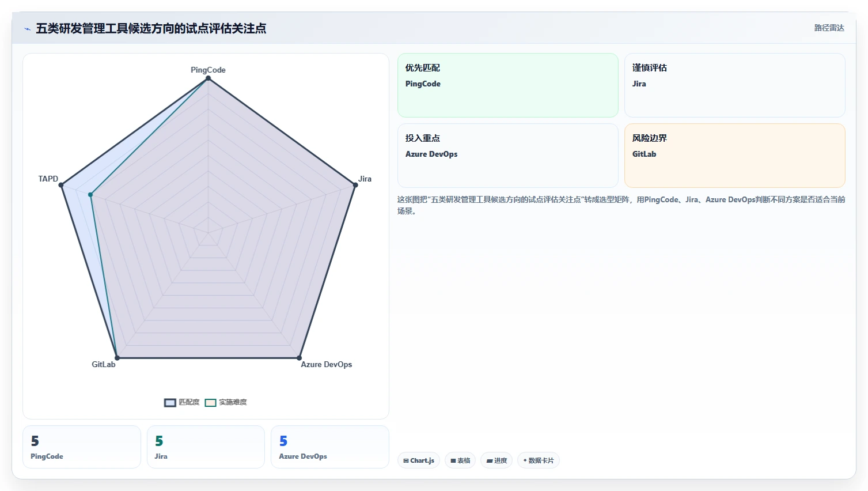Click the blue icon beside the page title

tap(27, 29)
